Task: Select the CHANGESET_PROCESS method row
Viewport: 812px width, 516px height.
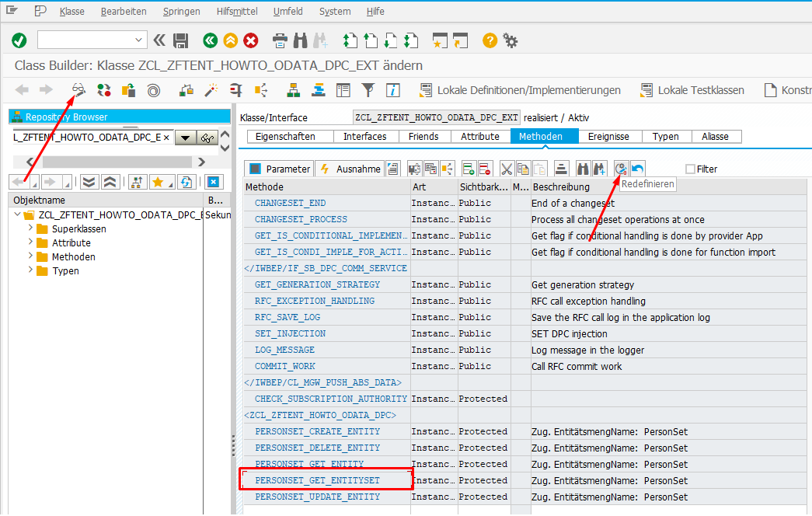Action: click(x=524, y=219)
